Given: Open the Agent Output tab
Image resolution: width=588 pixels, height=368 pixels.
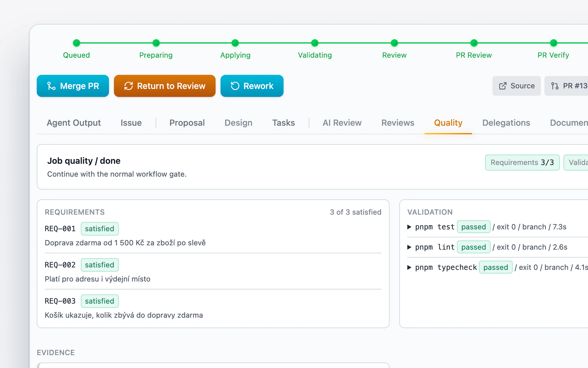Looking at the screenshot, I should 74,123.
